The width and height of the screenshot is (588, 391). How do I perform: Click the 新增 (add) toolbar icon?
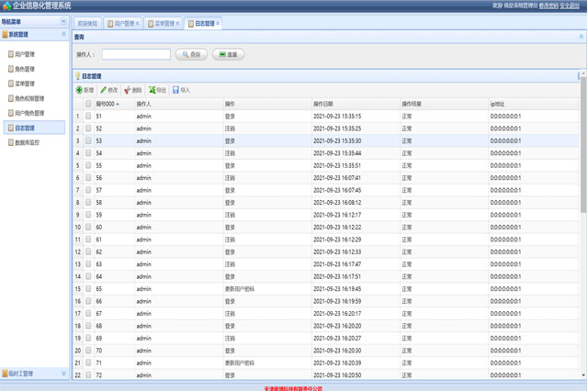click(80, 90)
